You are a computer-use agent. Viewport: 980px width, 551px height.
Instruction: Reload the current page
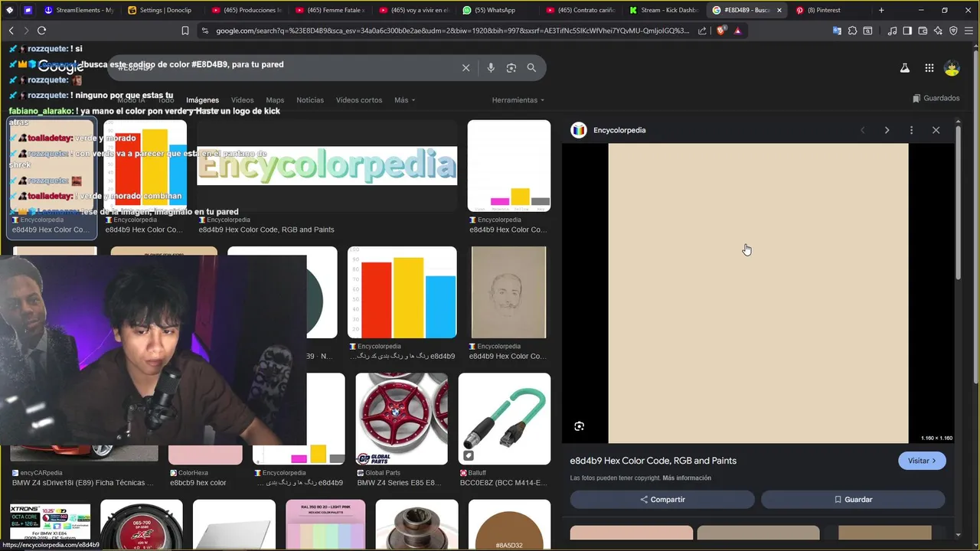point(41,31)
